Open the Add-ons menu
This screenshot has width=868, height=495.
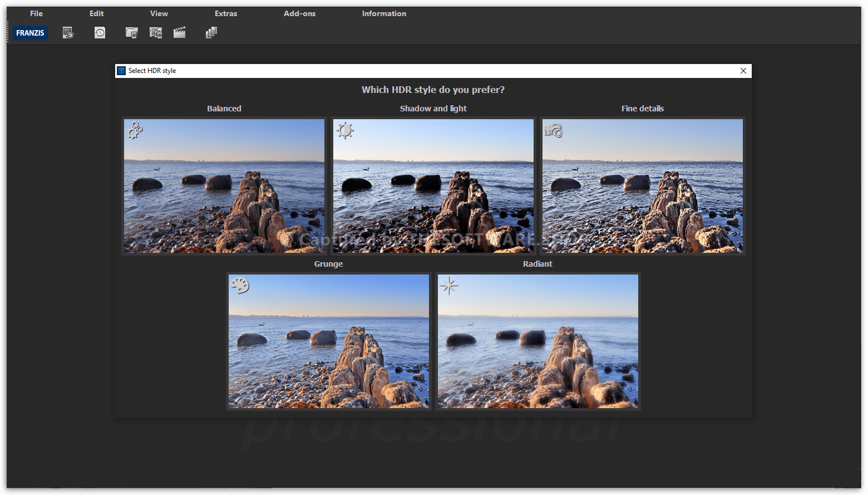(299, 13)
